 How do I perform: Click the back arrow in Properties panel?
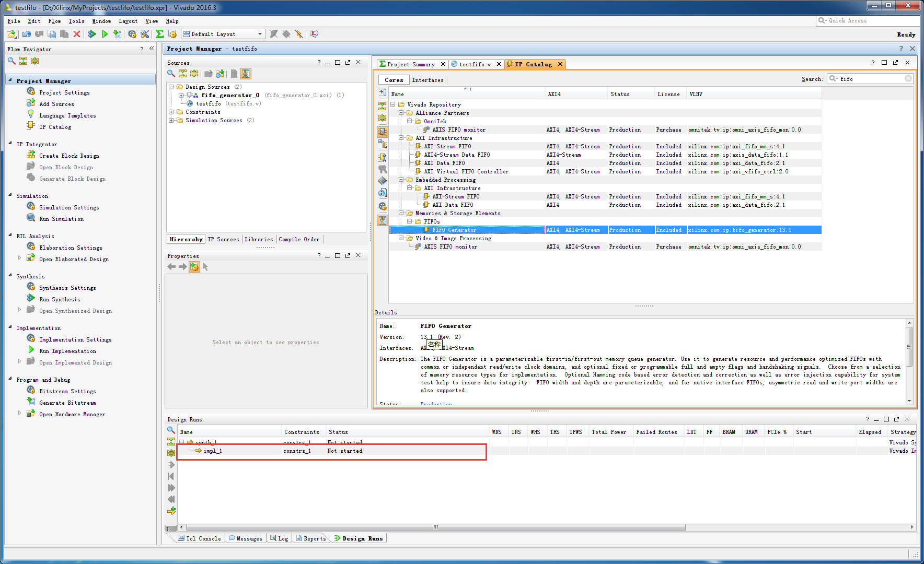171,267
